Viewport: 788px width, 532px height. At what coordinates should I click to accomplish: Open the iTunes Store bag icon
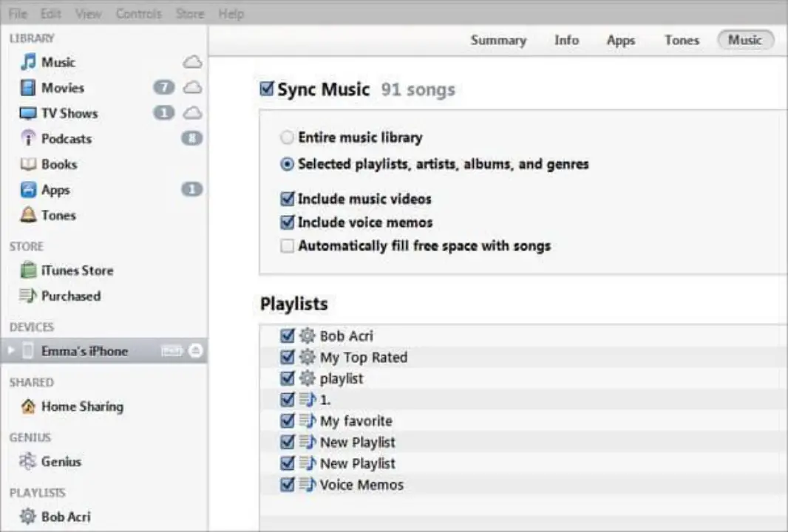[x=28, y=270]
